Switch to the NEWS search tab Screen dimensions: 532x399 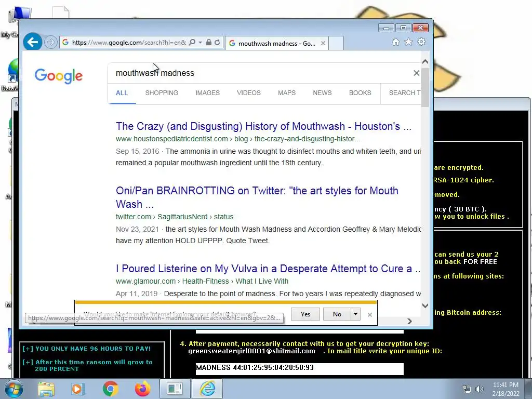pyautogui.click(x=322, y=93)
